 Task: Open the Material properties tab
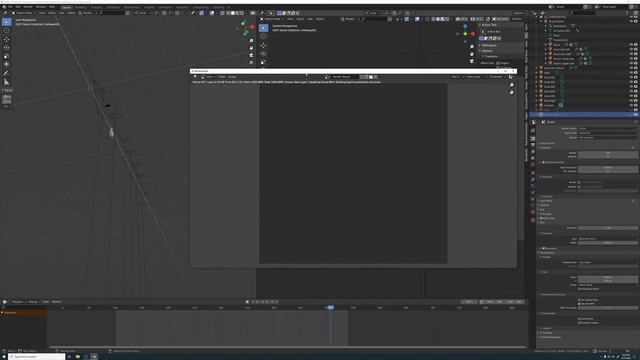pyautogui.click(x=533, y=212)
